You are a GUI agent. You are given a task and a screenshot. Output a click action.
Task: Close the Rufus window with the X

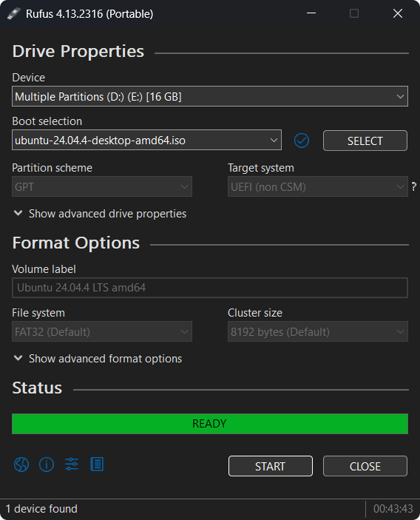pyautogui.click(x=398, y=13)
